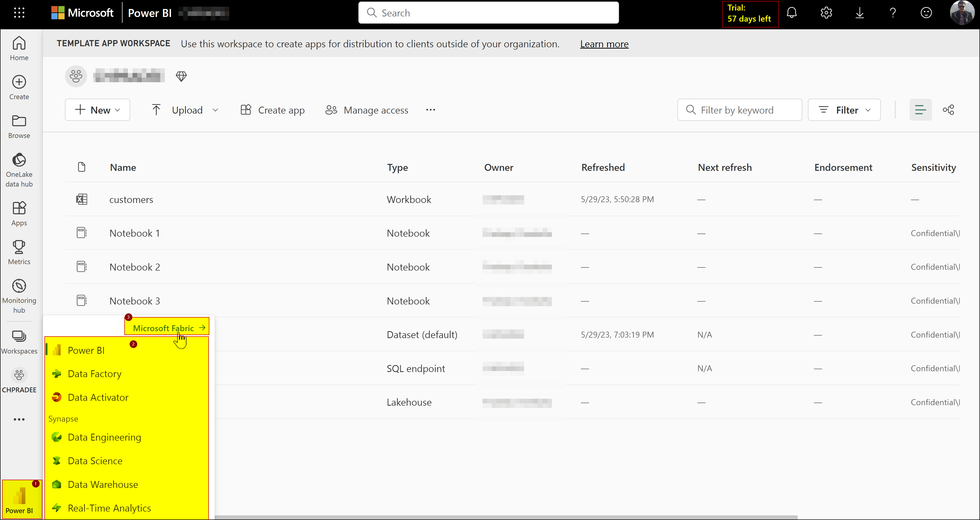Open the Learn more link
This screenshot has height=520, width=980.
click(604, 44)
